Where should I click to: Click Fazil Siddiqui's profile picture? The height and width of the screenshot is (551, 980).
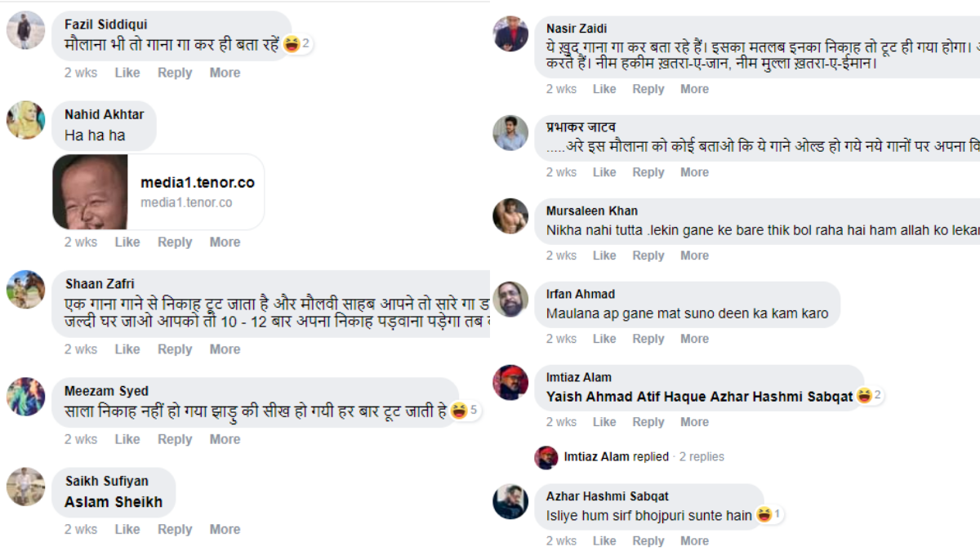[25, 30]
